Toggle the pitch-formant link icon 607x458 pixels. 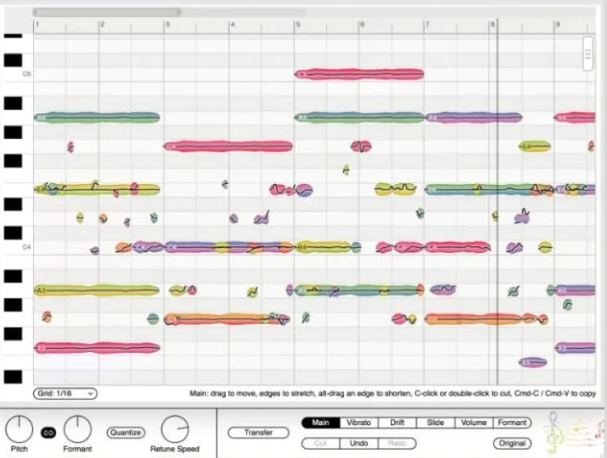48,432
